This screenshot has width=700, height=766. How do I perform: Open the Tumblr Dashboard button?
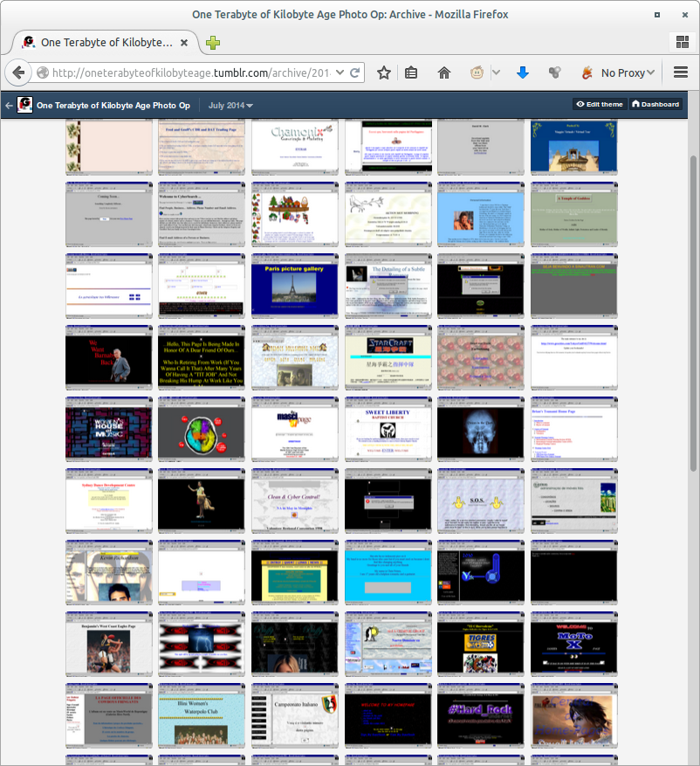pyautogui.click(x=655, y=104)
